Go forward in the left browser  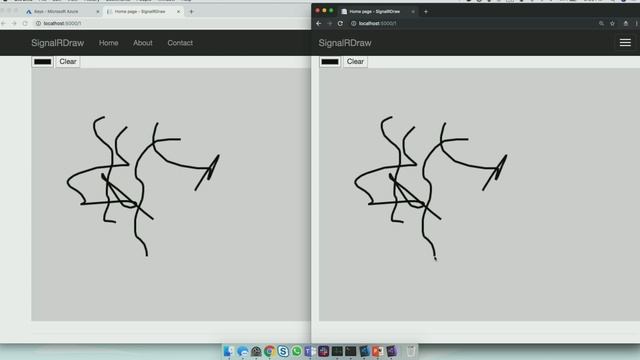[x=14, y=24]
